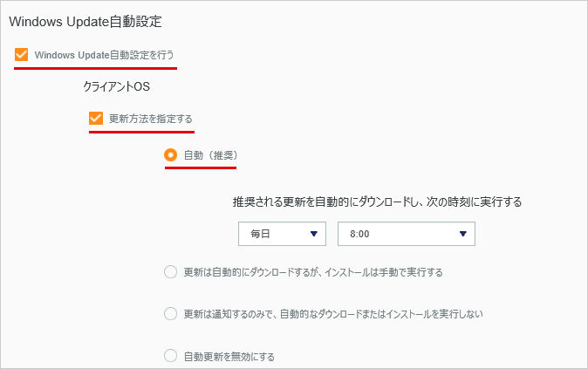Viewport: 588px width, 369px height.
Task: Open the 毎日 schedule dropdown
Action: click(282, 234)
